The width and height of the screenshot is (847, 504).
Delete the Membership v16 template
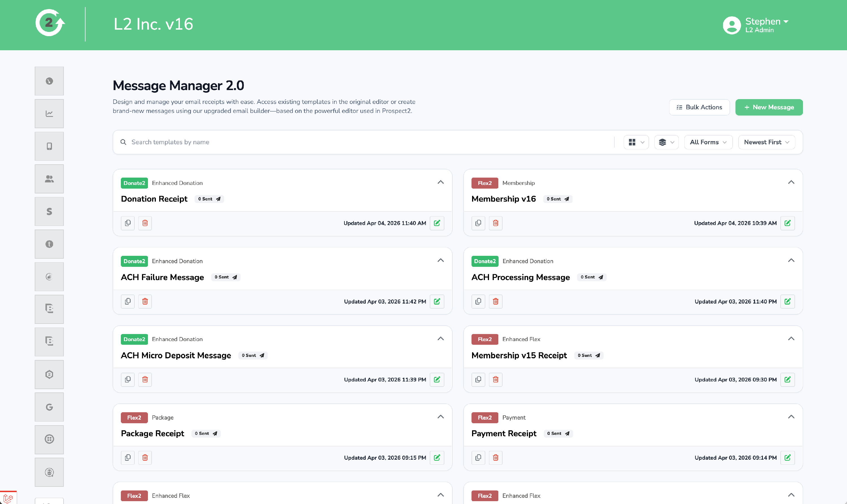tap(495, 223)
